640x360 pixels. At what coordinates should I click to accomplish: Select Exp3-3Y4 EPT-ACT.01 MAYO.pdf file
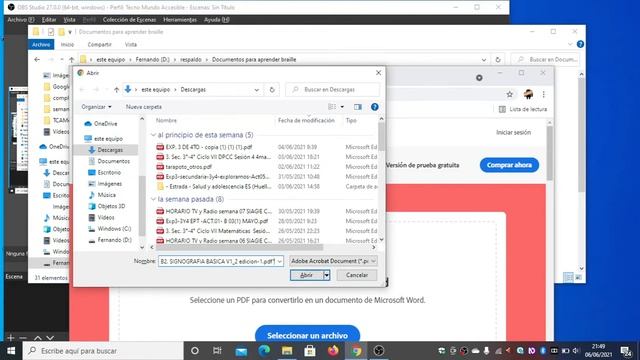pos(212,221)
